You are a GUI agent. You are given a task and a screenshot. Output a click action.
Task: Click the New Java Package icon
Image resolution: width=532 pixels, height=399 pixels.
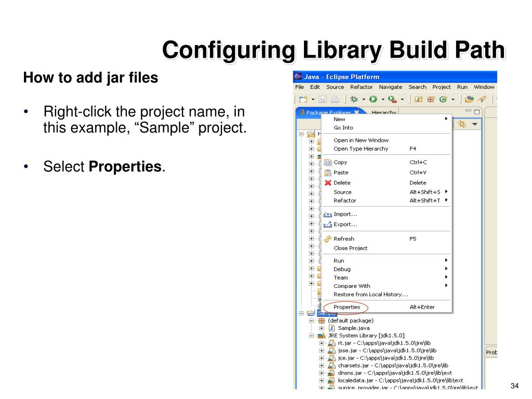[x=431, y=99]
